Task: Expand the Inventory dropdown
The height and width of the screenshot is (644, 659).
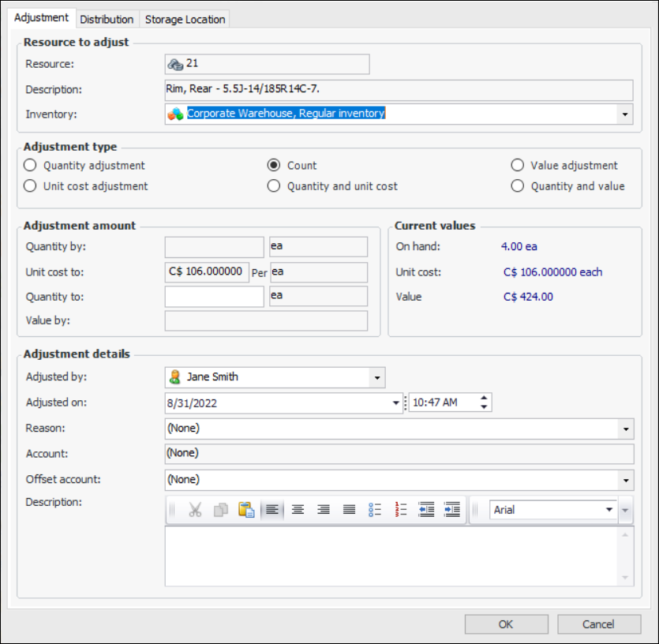Action: point(625,114)
